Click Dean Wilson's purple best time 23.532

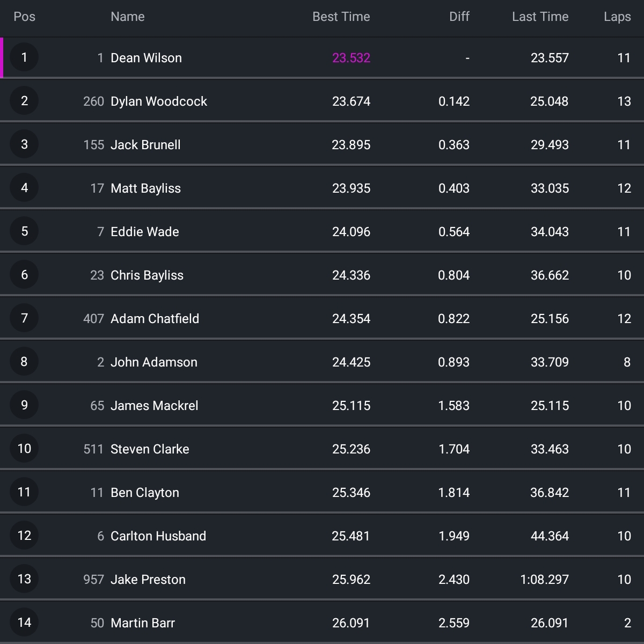click(351, 58)
